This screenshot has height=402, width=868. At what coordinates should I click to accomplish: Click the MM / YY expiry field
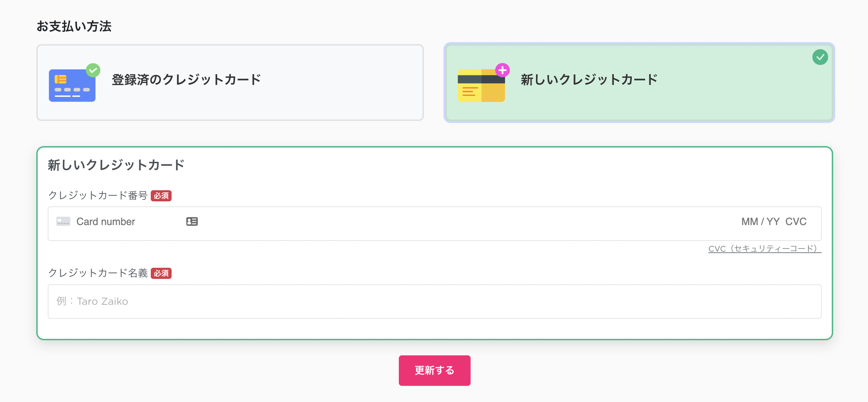pyautogui.click(x=760, y=221)
